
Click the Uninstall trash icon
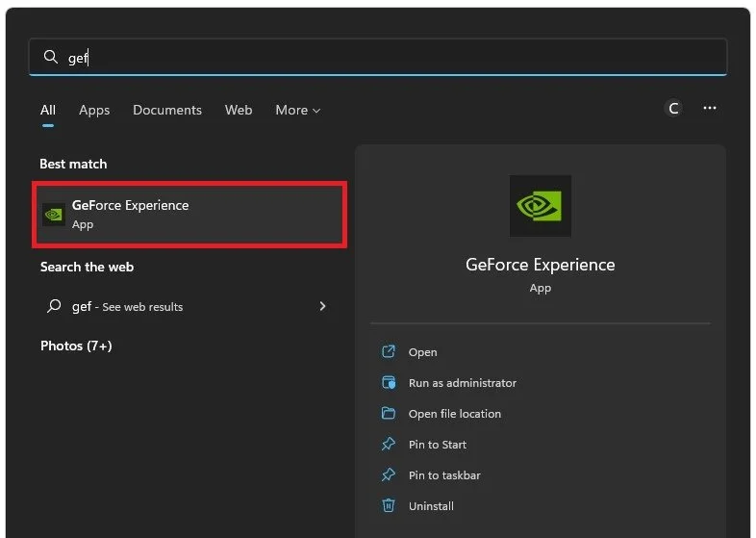click(x=389, y=505)
